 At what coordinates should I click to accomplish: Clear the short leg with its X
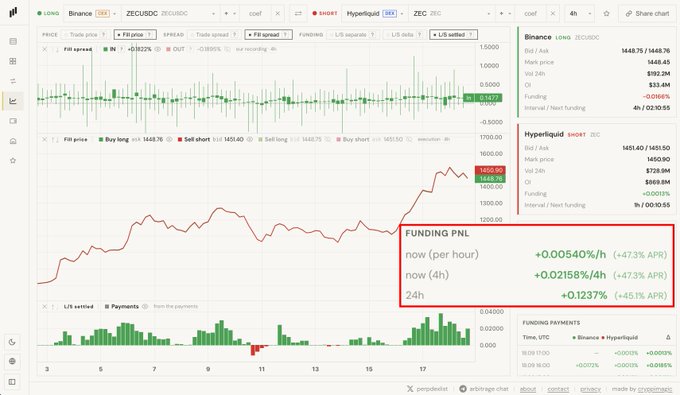click(552, 13)
